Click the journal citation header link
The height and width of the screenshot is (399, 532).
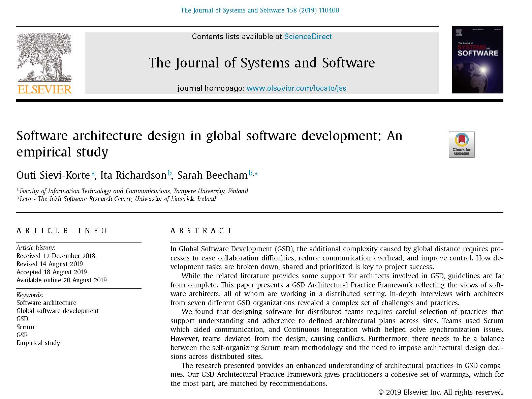click(260, 10)
